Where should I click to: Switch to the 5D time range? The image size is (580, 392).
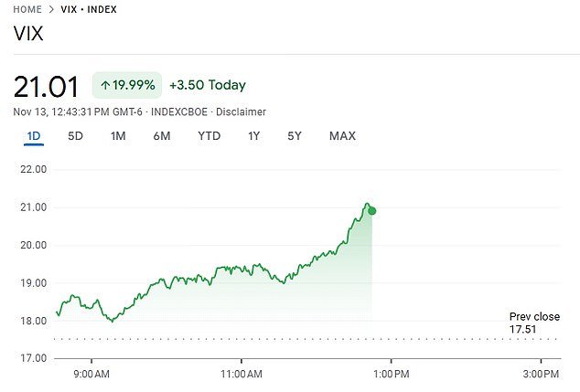75,136
